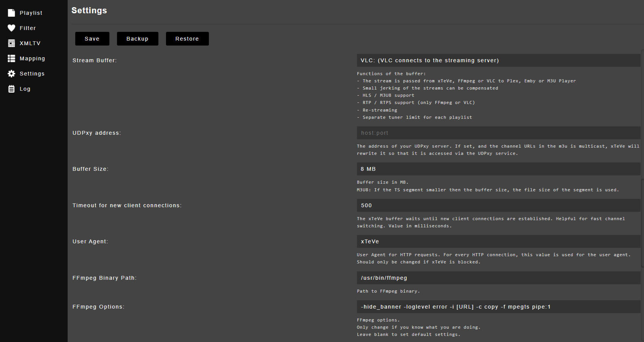Expand the Buffer Size selector showing 8 MB
644x342 pixels.
pyautogui.click(x=498, y=169)
